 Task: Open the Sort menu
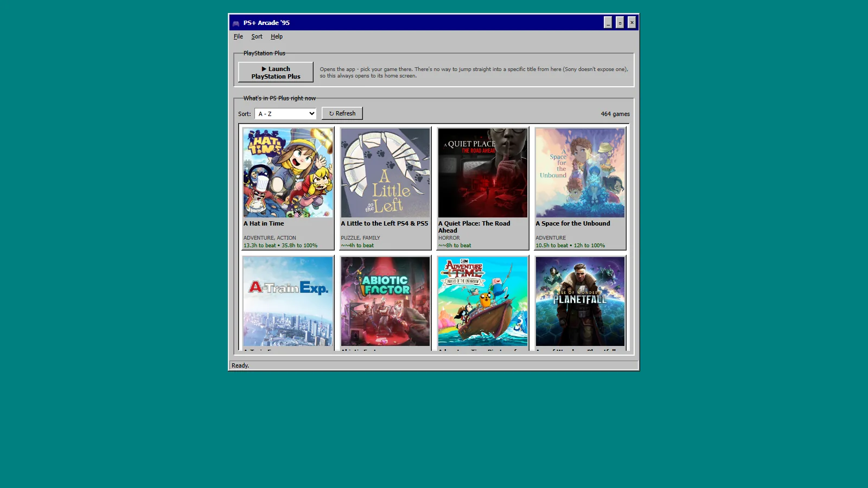tap(257, 36)
